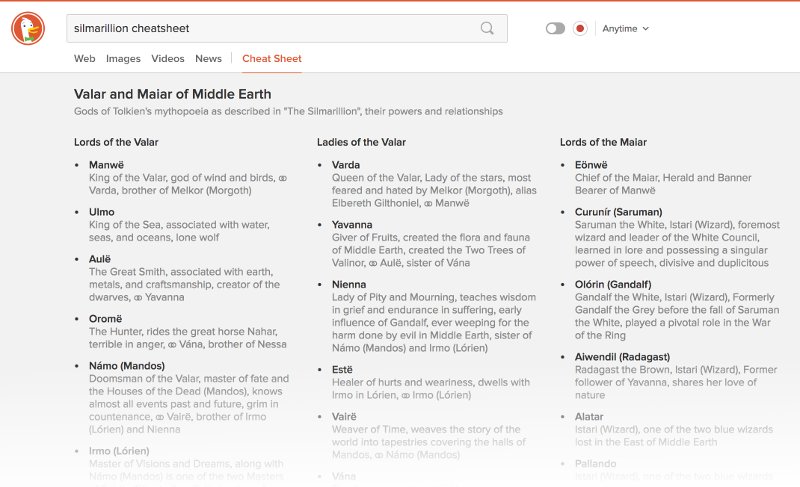The image size is (800, 487).
Task: Click the 'Varda' entry name
Action: [x=346, y=165]
